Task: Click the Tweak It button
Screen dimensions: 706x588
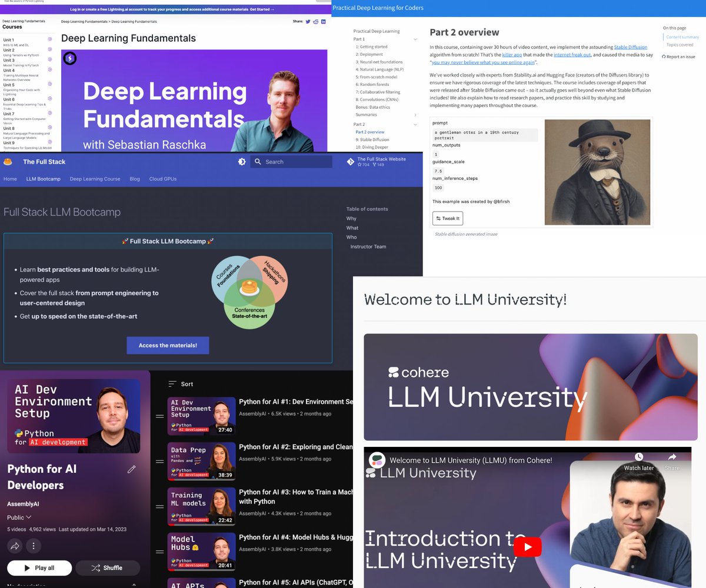Action: 448,218
